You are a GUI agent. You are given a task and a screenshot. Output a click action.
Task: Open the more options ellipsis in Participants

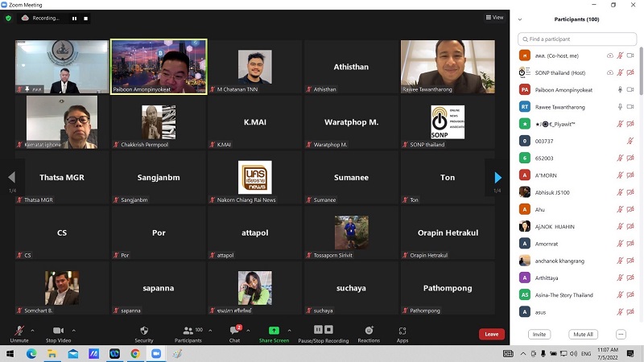[621, 334]
